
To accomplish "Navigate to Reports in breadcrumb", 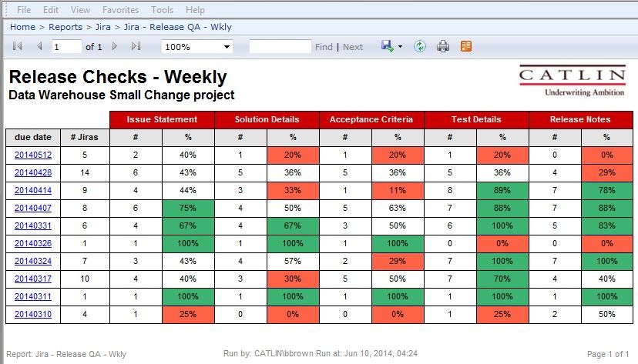I will (x=65, y=27).
